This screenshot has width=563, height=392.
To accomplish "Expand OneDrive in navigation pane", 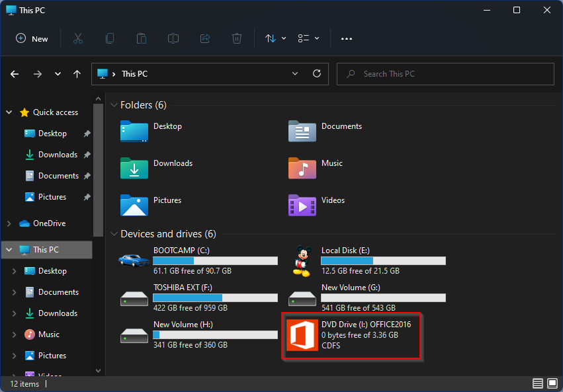I will [8, 223].
